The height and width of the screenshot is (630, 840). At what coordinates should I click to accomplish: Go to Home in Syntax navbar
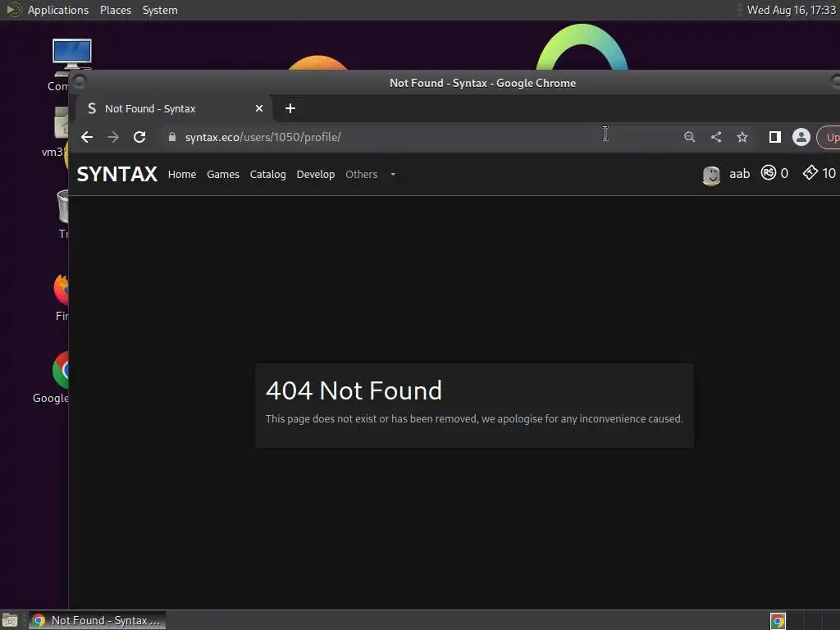click(182, 175)
